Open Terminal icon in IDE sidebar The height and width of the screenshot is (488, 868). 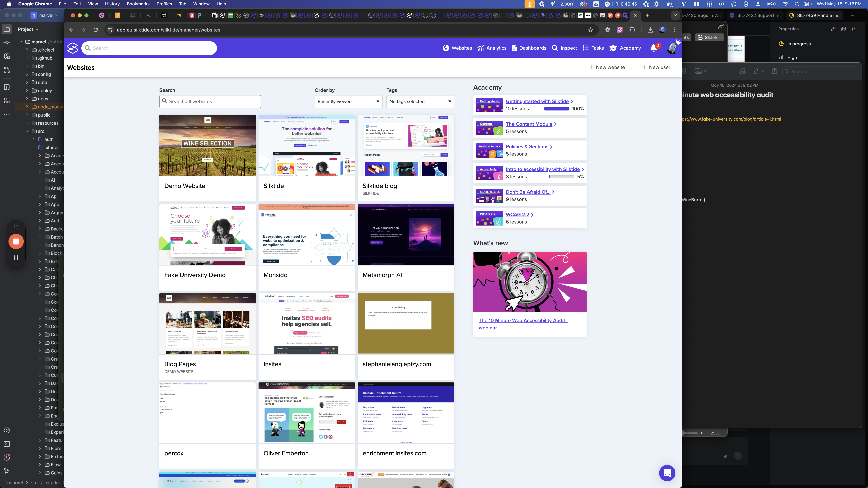(x=7, y=444)
